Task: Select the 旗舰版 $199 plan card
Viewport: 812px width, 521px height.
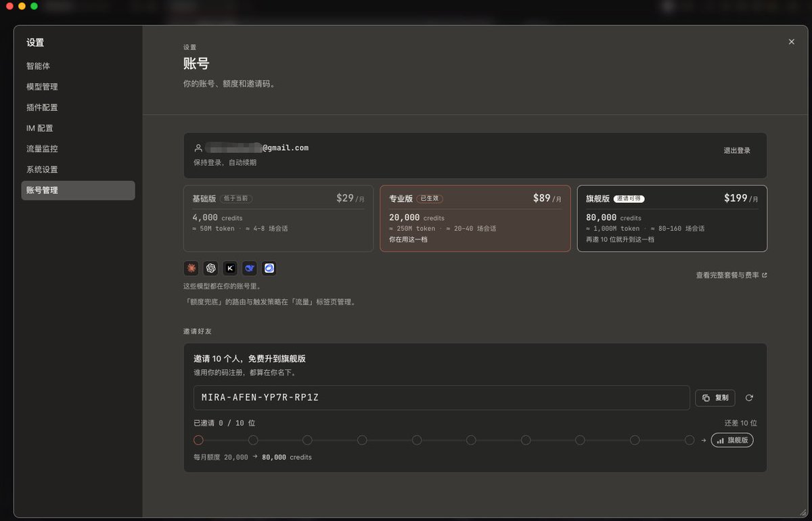Action: point(672,219)
